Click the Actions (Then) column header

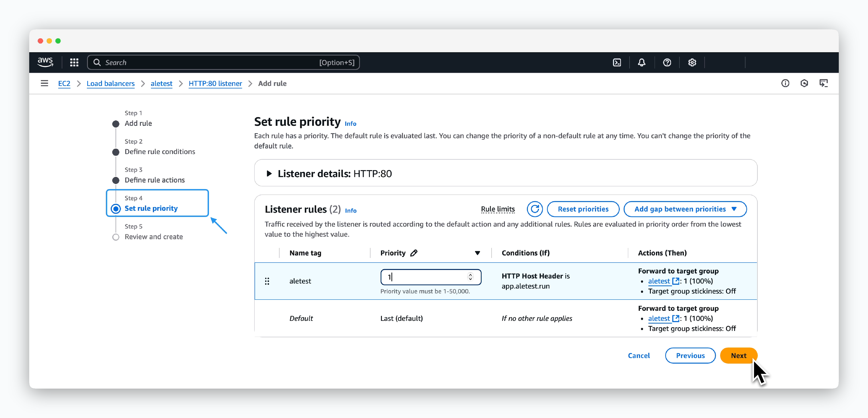coord(662,253)
